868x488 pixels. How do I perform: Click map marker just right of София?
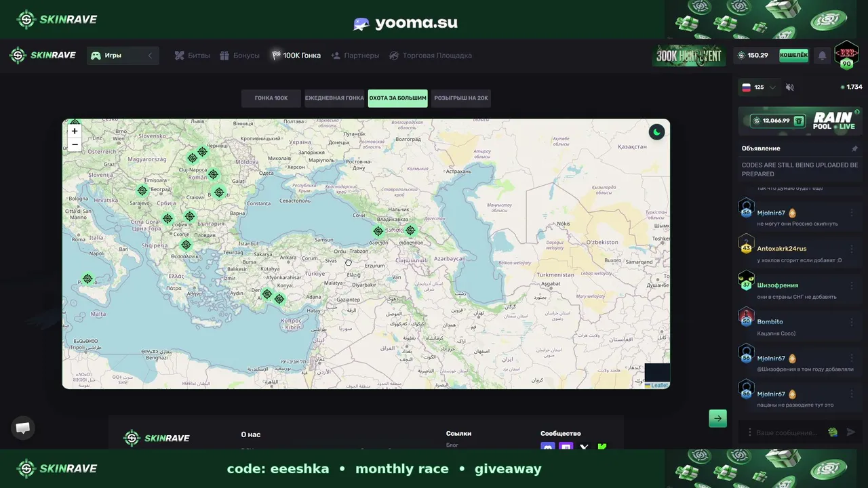pyautogui.click(x=189, y=217)
